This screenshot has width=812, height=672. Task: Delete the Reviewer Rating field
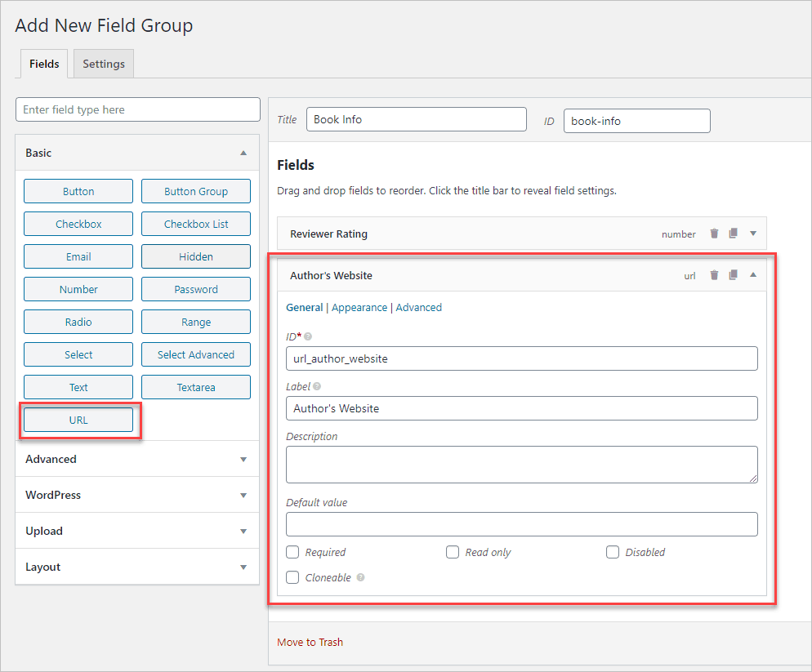pos(714,234)
